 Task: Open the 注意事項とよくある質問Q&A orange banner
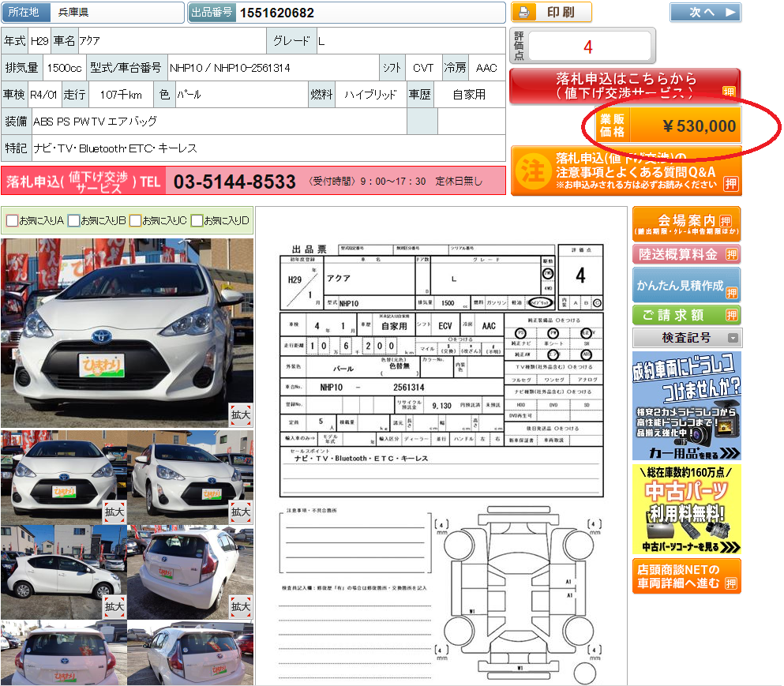626,171
